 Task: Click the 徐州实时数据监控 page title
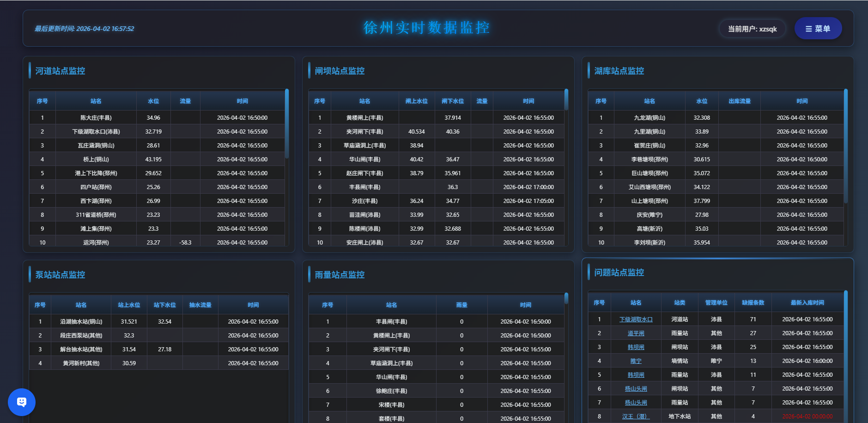point(426,28)
